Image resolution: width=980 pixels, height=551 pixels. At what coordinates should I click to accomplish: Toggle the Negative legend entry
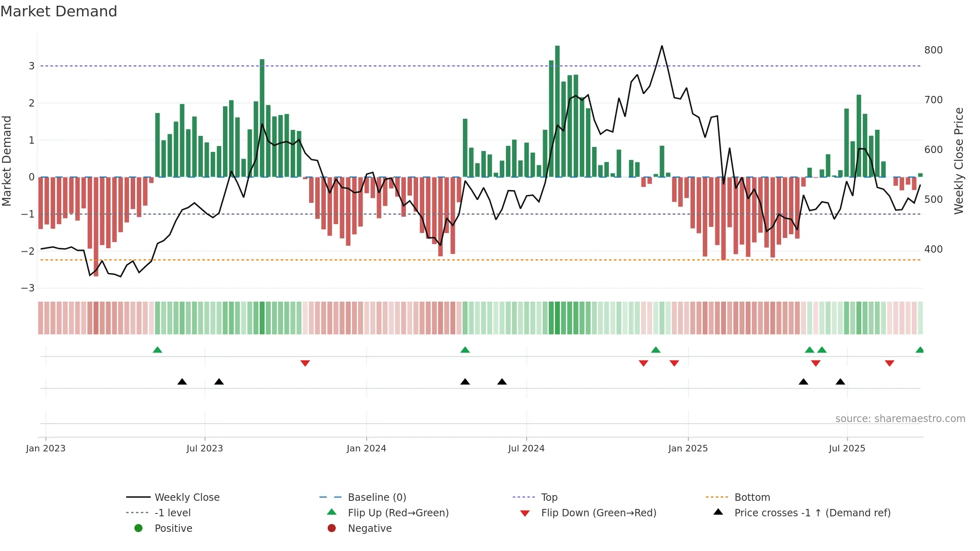click(x=359, y=528)
